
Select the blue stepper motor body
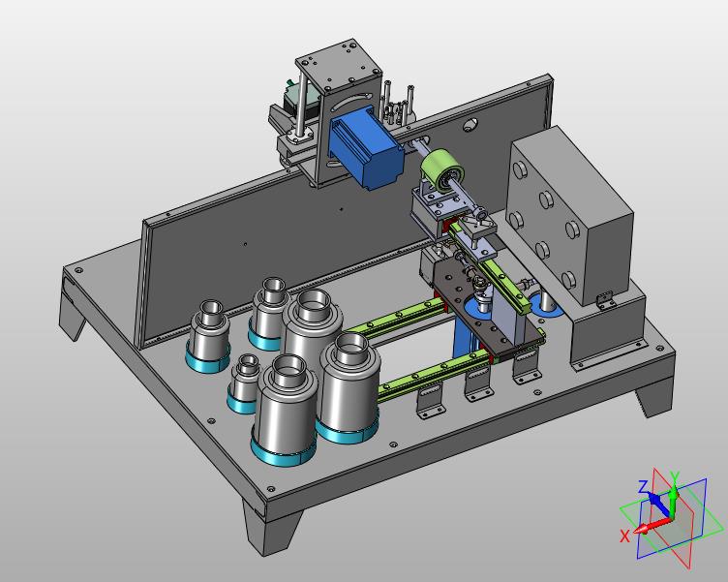[365, 148]
